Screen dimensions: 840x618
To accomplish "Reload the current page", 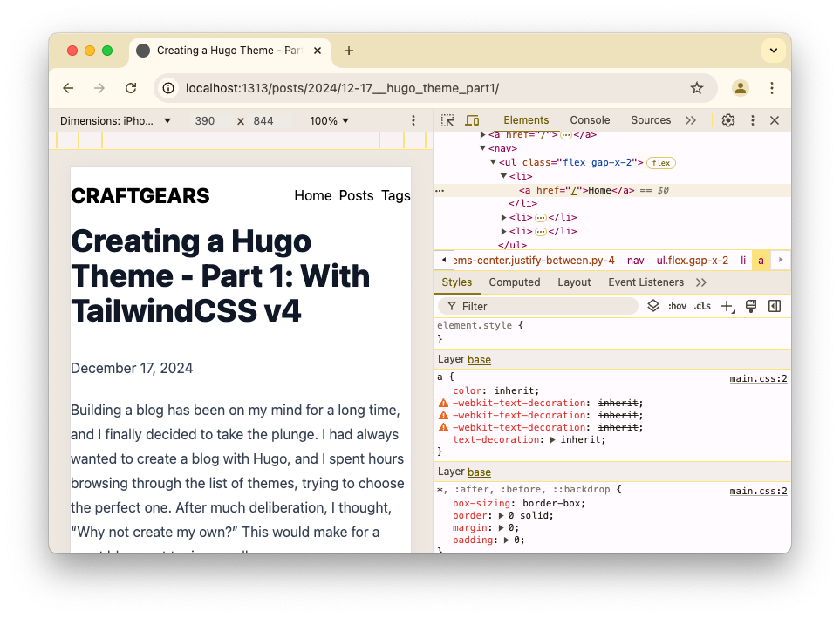I will coord(131,88).
